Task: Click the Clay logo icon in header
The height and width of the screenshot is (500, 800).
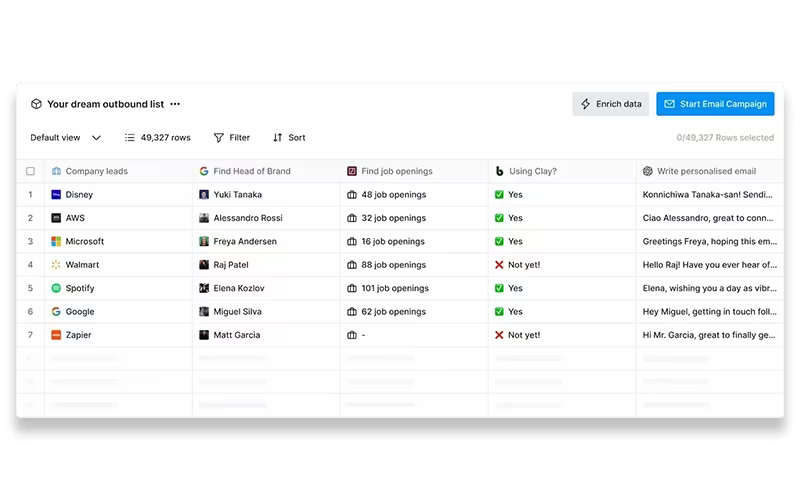Action: (x=499, y=171)
